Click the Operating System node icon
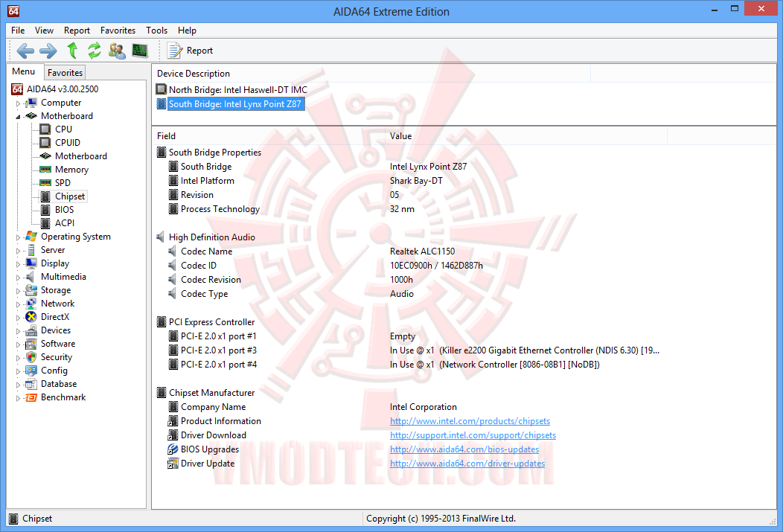The width and height of the screenshot is (783, 532). click(x=31, y=237)
